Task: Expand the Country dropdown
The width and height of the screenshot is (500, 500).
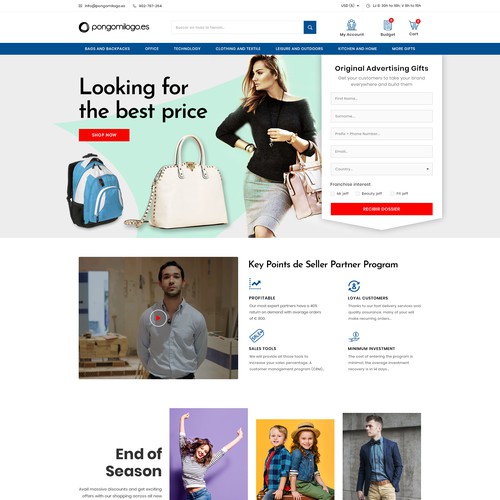Action: click(x=382, y=169)
